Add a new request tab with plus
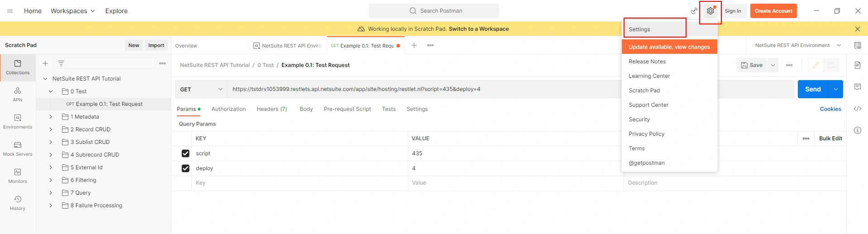 point(414,45)
